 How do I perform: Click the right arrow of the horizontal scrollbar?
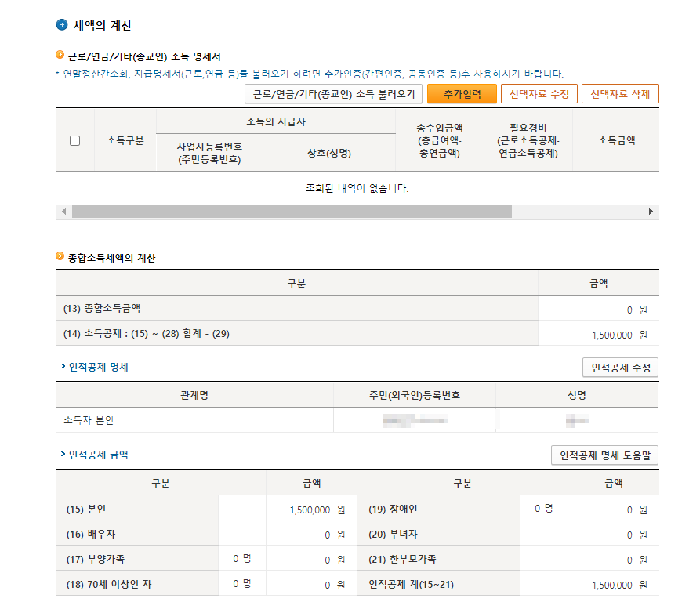[x=651, y=211]
